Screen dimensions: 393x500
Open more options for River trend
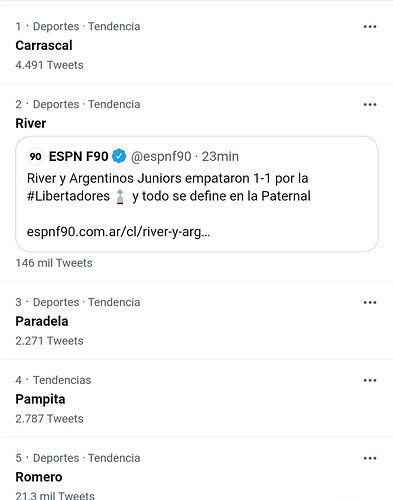coord(370,105)
